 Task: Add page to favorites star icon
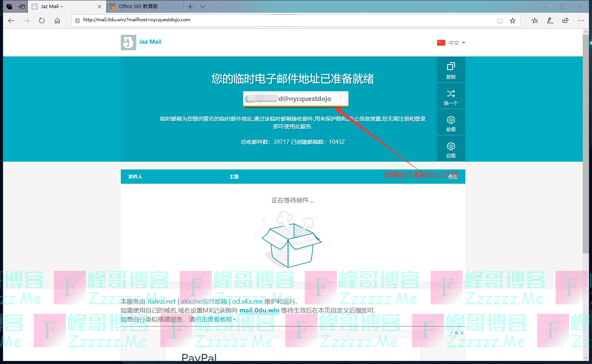[513, 21]
